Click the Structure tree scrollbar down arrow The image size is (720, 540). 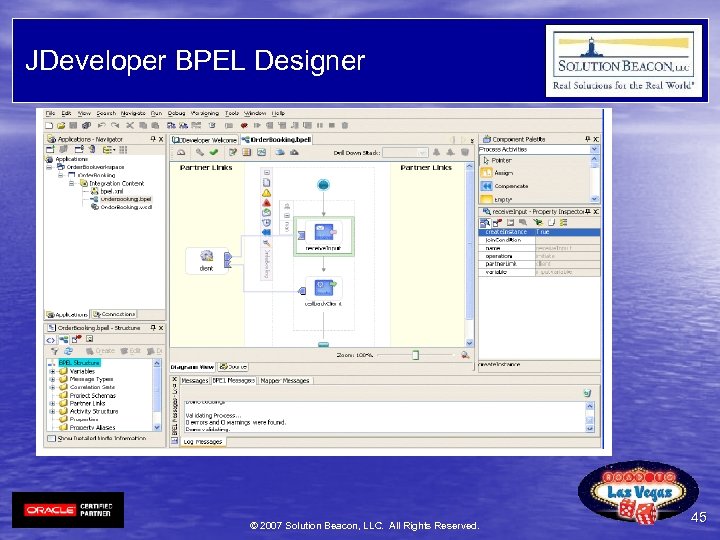point(157,427)
